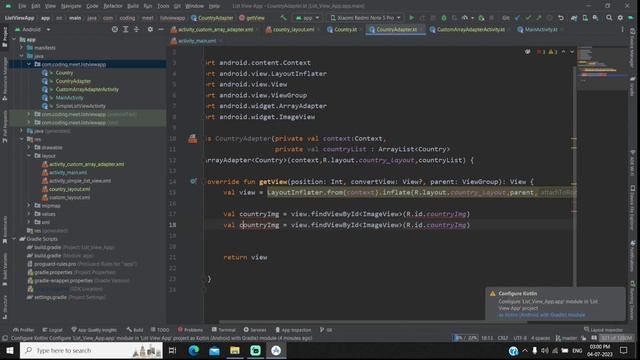The width and height of the screenshot is (640, 360).
Task: Open the Tools menu
Action: pos(163,6)
